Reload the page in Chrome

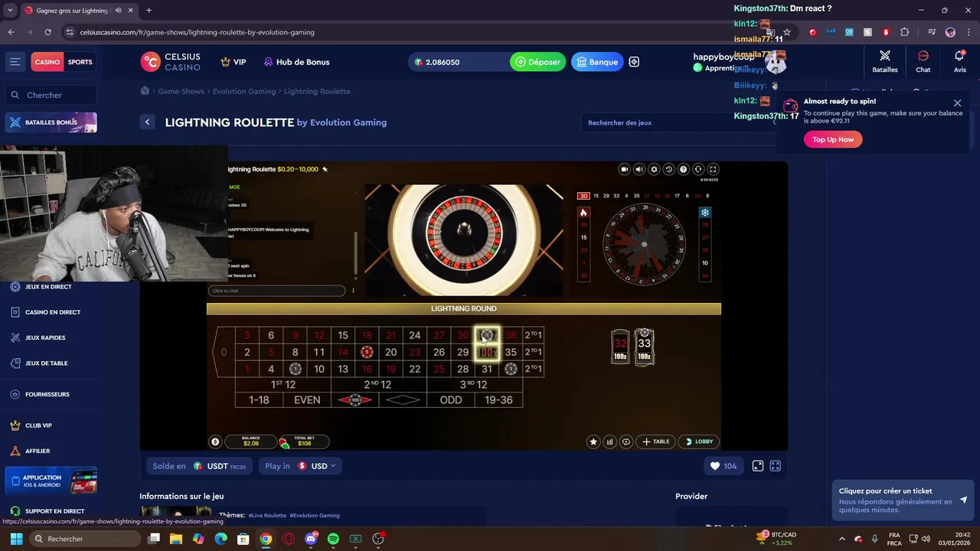tap(47, 32)
